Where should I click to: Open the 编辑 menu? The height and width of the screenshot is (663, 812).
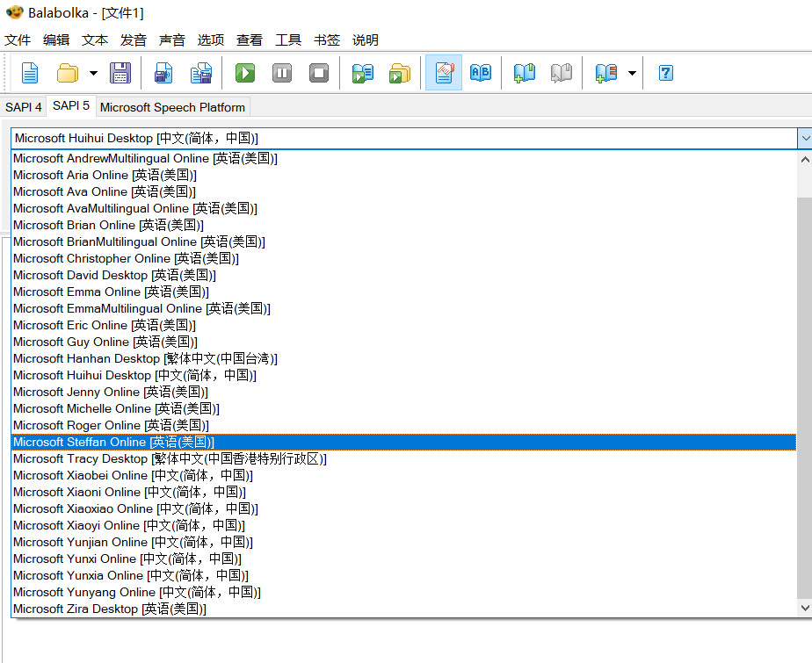pos(56,40)
